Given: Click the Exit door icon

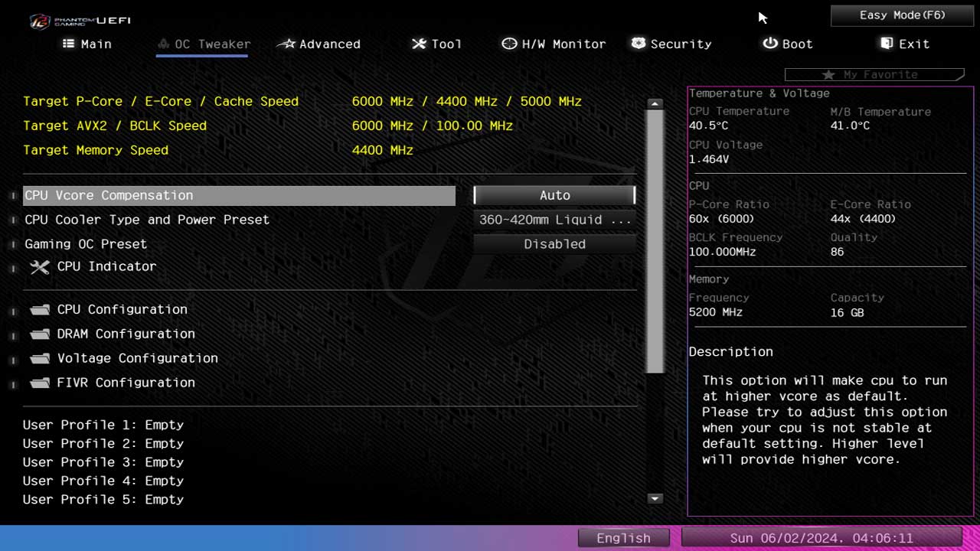Looking at the screenshot, I should point(887,44).
